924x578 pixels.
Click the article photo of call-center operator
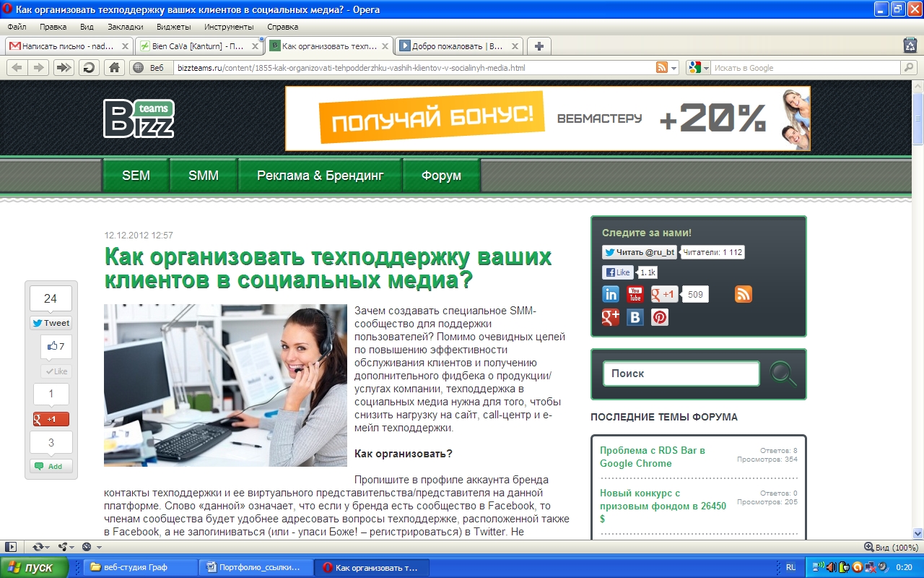225,385
